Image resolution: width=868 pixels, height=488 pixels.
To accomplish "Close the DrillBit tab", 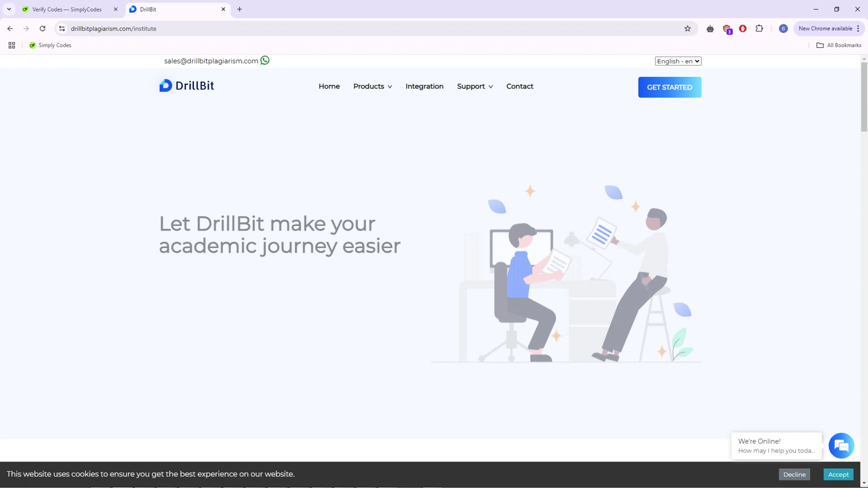I will tap(223, 9).
